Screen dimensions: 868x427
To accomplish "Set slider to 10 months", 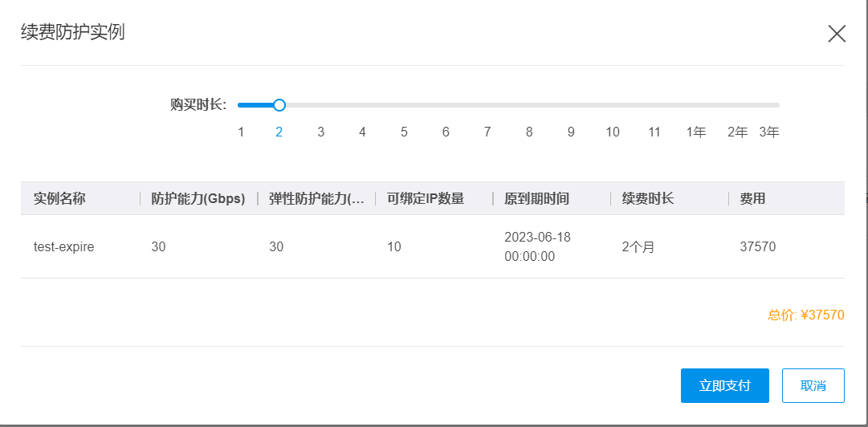I will coord(613,132).
